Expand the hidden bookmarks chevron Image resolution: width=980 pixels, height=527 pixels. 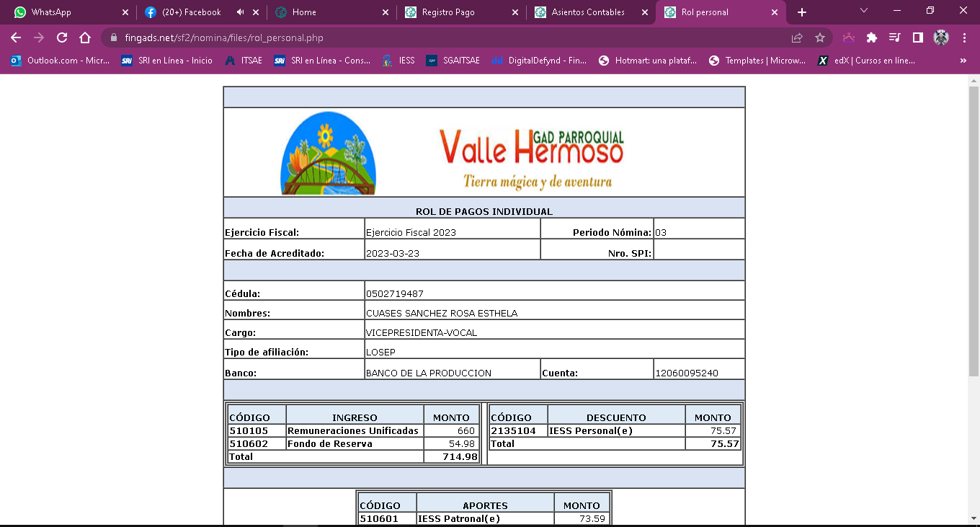(963, 61)
